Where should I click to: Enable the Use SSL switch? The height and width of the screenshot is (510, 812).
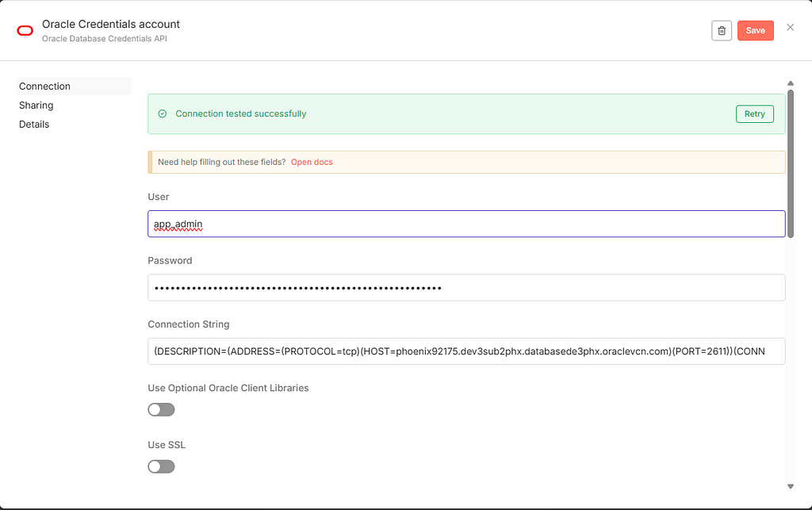tap(161, 466)
